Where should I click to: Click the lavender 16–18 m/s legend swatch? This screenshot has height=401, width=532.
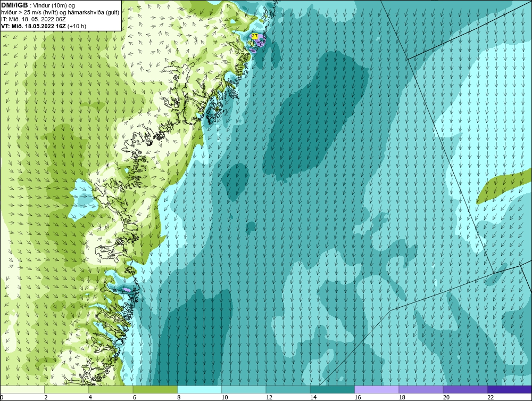pyautogui.click(x=377, y=389)
